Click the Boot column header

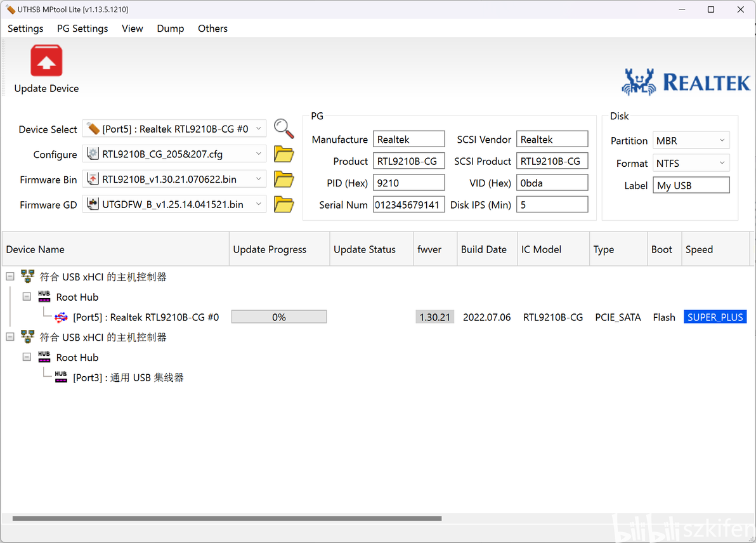(x=665, y=249)
